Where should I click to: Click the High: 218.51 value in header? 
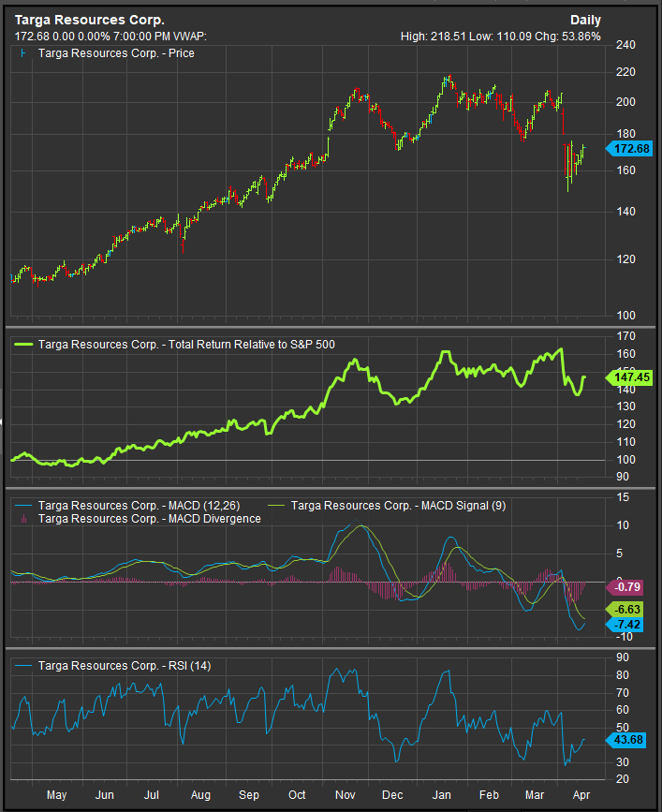(434, 37)
